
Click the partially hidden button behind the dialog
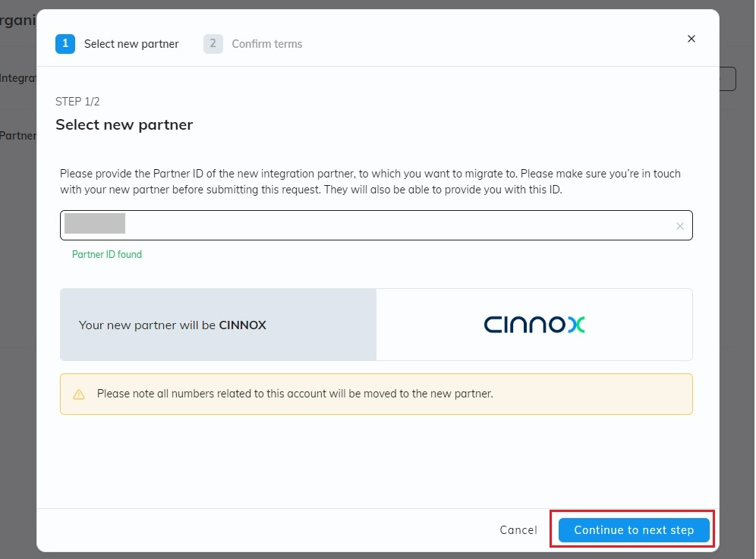728,79
